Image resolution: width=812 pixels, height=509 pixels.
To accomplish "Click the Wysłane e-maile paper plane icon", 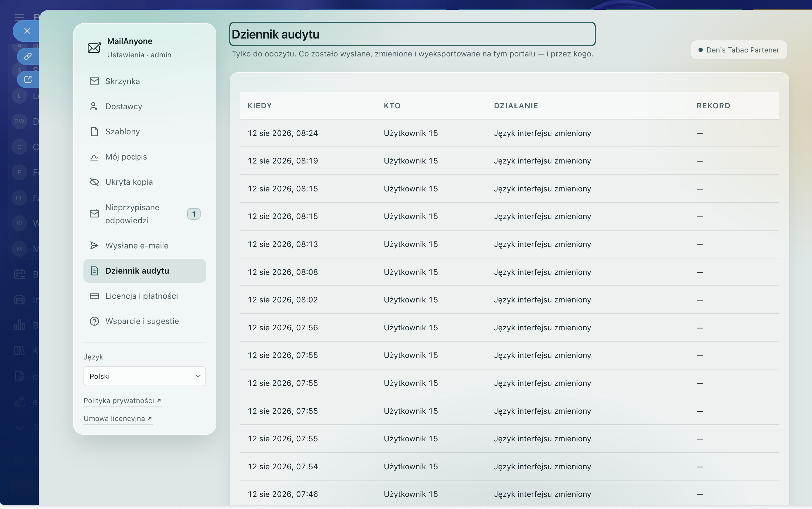I will tap(94, 246).
